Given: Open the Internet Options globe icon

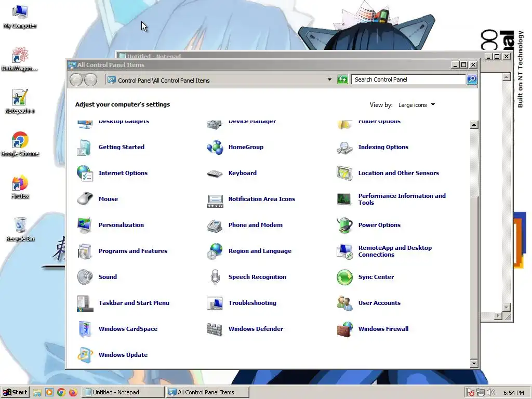Looking at the screenshot, I should (x=85, y=173).
